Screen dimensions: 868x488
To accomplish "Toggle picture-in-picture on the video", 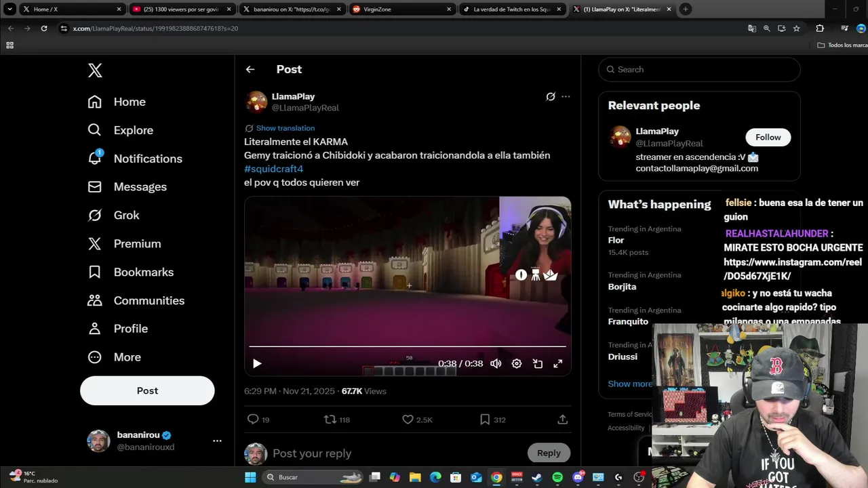I will 538,364.
